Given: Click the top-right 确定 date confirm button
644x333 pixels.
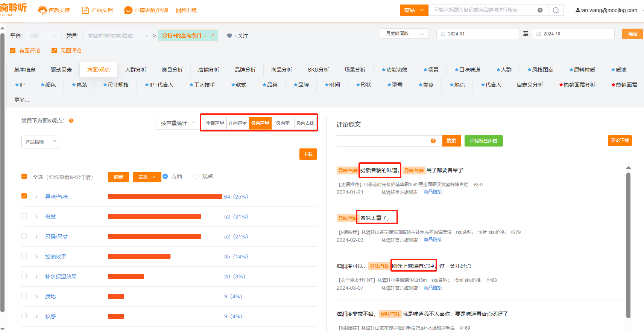Looking at the screenshot, I should click(x=633, y=34).
